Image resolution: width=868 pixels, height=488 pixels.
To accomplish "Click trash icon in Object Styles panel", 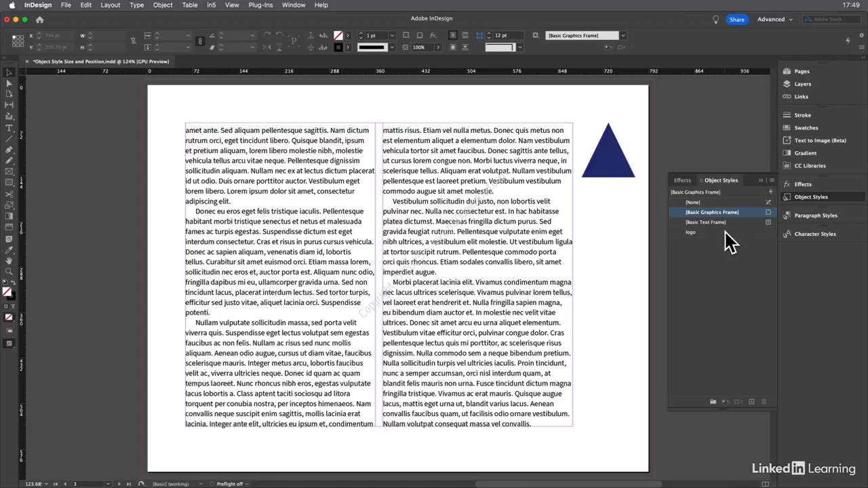I will (x=764, y=401).
